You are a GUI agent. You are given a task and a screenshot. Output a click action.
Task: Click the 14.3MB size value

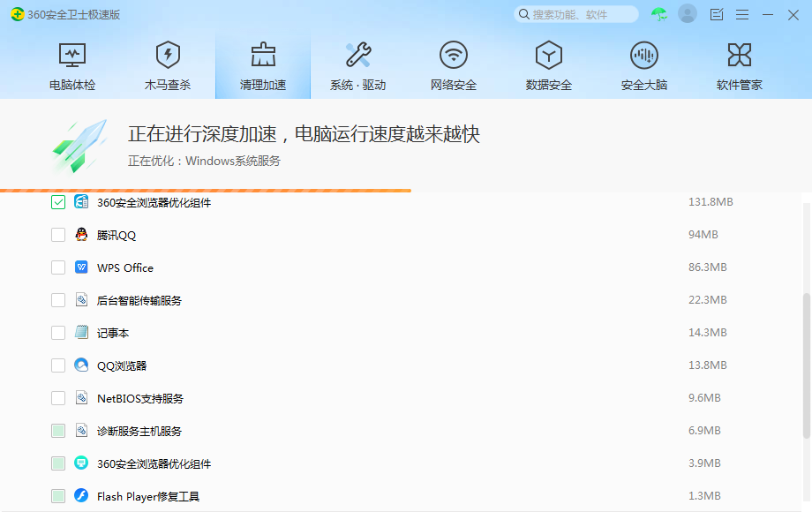point(707,333)
